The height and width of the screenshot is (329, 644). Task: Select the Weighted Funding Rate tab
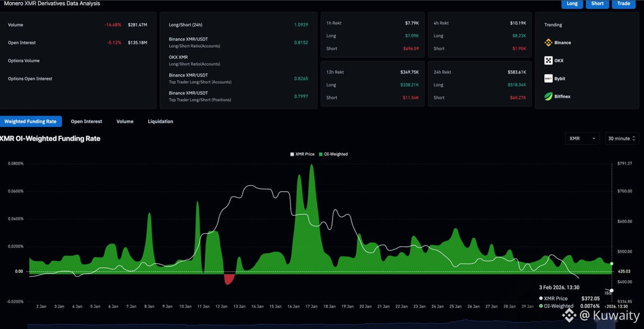coord(31,121)
